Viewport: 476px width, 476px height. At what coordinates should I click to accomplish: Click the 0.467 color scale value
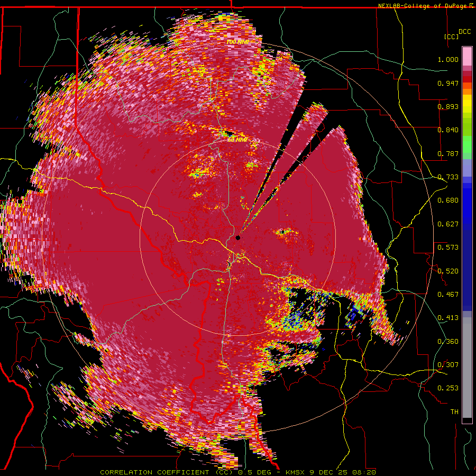point(448,295)
